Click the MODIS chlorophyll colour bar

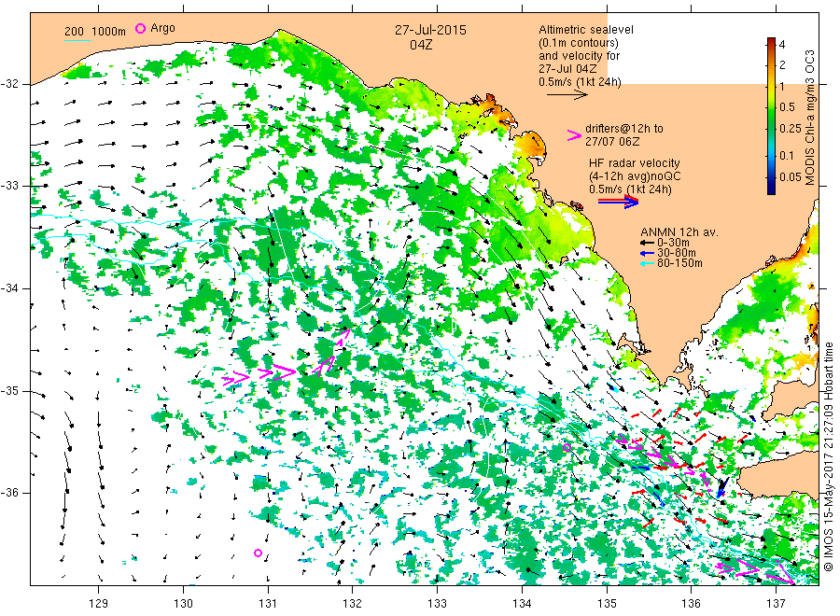(771, 116)
